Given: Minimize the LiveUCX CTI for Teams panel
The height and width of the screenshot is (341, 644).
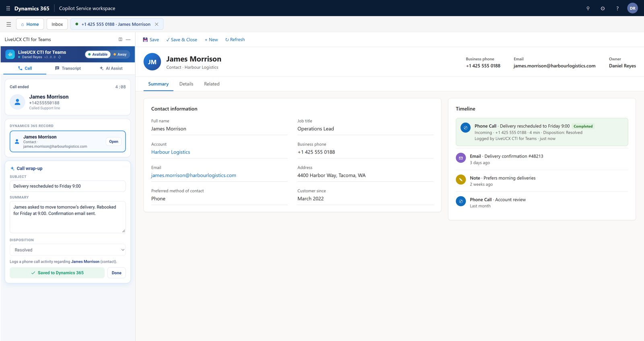Looking at the screenshot, I should pyautogui.click(x=128, y=39).
